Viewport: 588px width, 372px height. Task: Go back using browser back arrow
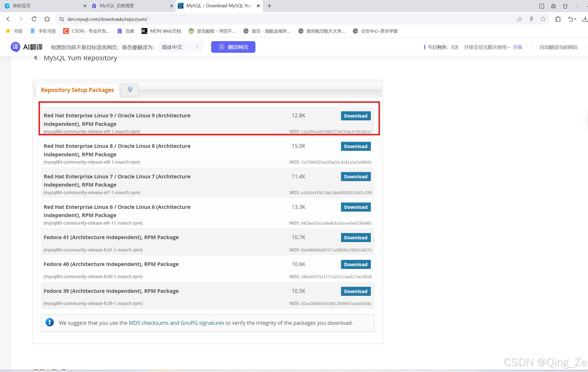click(8, 19)
